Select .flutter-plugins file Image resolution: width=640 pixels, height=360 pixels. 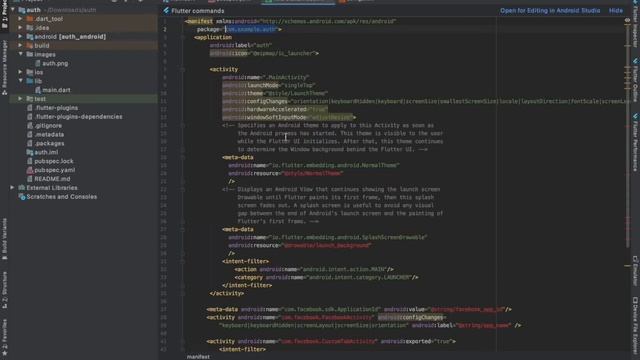pyautogui.click(x=56, y=108)
